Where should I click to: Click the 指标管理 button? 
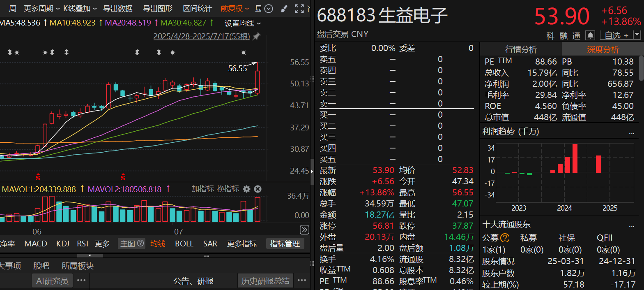click(285, 244)
